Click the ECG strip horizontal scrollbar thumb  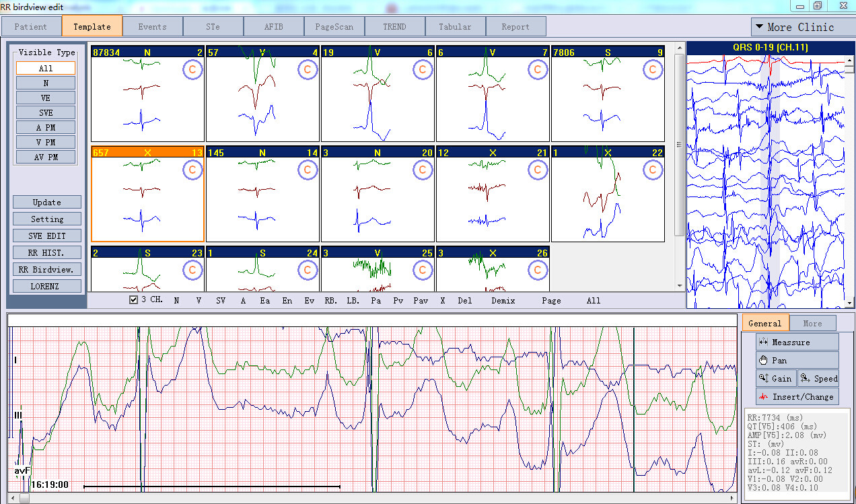25,499
